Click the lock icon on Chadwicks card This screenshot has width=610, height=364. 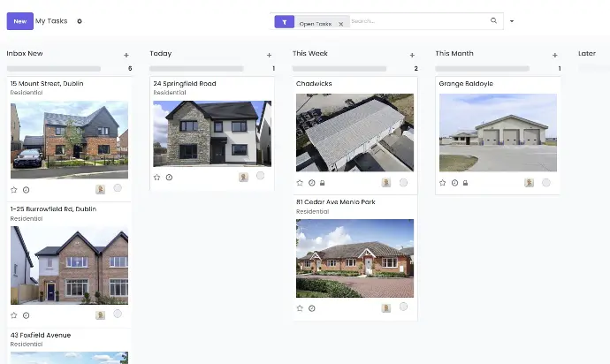pyautogui.click(x=322, y=183)
